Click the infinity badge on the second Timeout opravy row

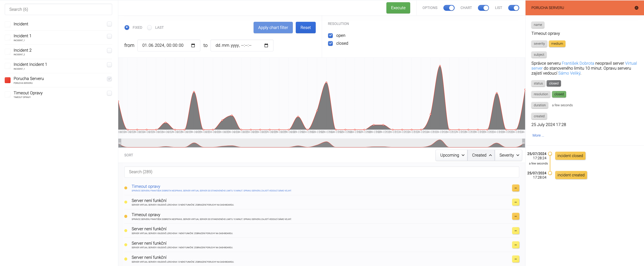pyautogui.click(x=515, y=216)
